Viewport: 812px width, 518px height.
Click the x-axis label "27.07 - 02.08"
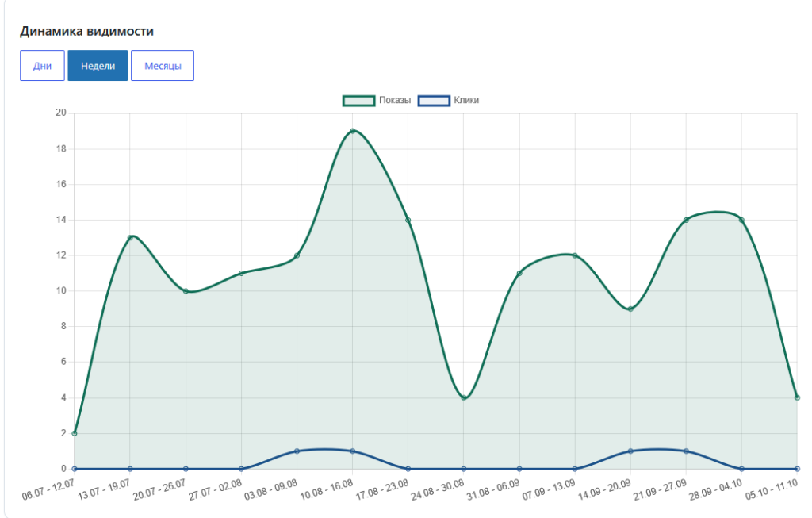click(215, 489)
